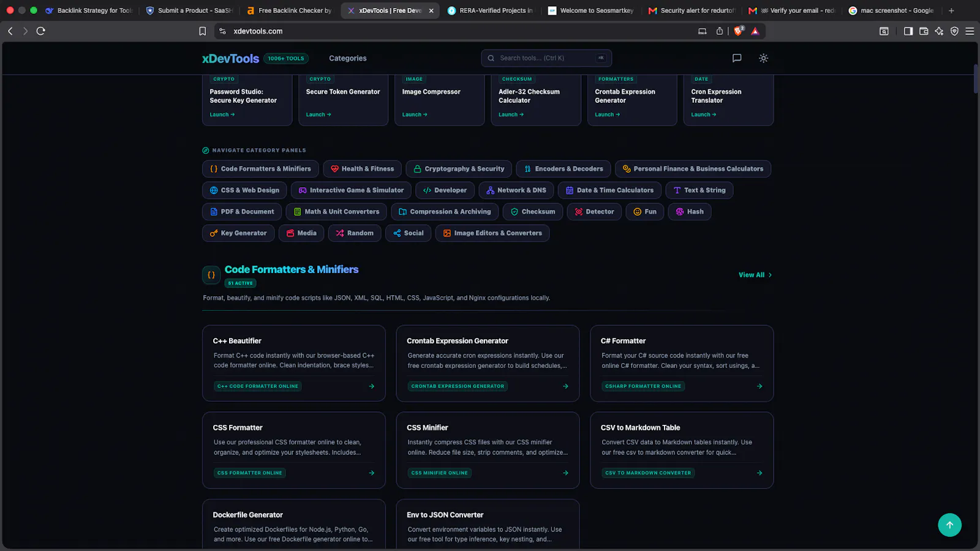Open C# Formatter card arrow

[759, 386]
